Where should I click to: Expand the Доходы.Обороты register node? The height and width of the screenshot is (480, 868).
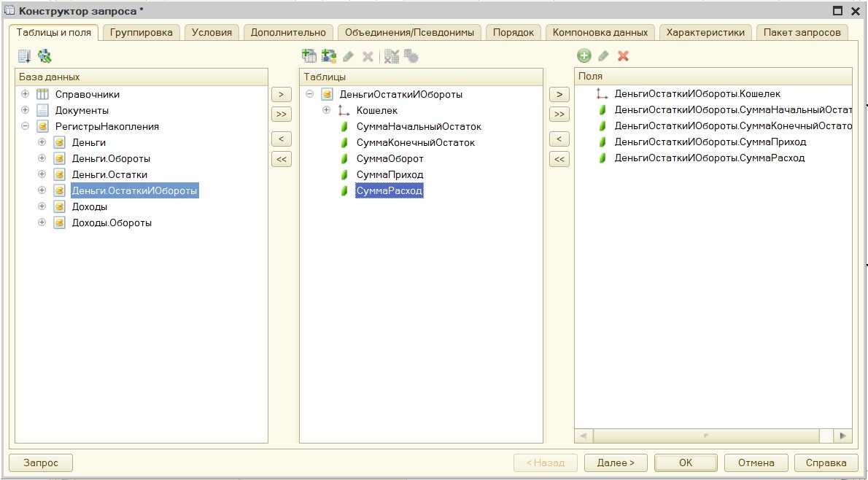coord(42,222)
